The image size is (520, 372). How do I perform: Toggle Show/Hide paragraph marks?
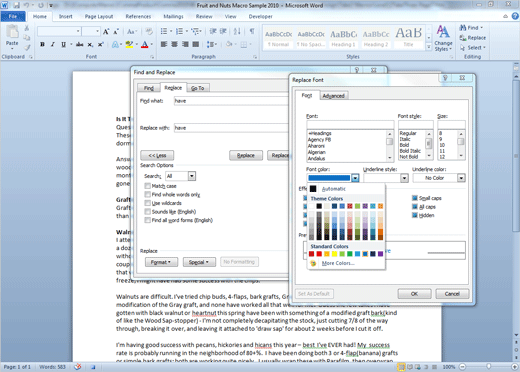(x=252, y=31)
